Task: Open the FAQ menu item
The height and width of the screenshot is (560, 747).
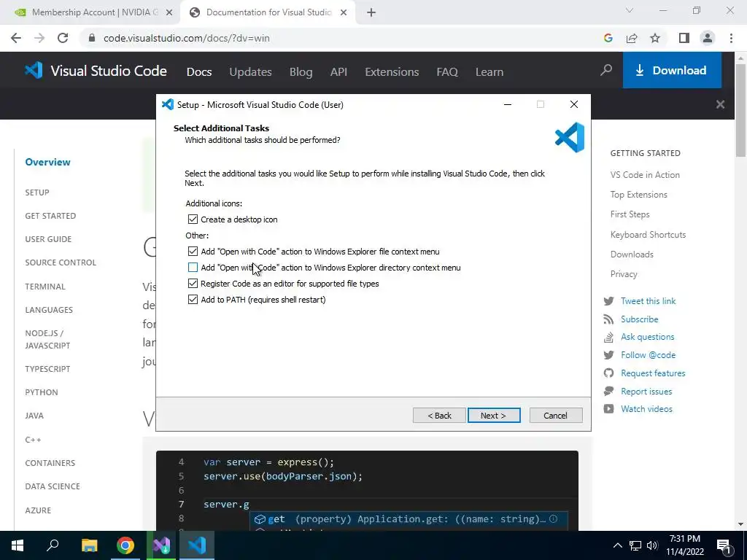Action: (x=447, y=72)
